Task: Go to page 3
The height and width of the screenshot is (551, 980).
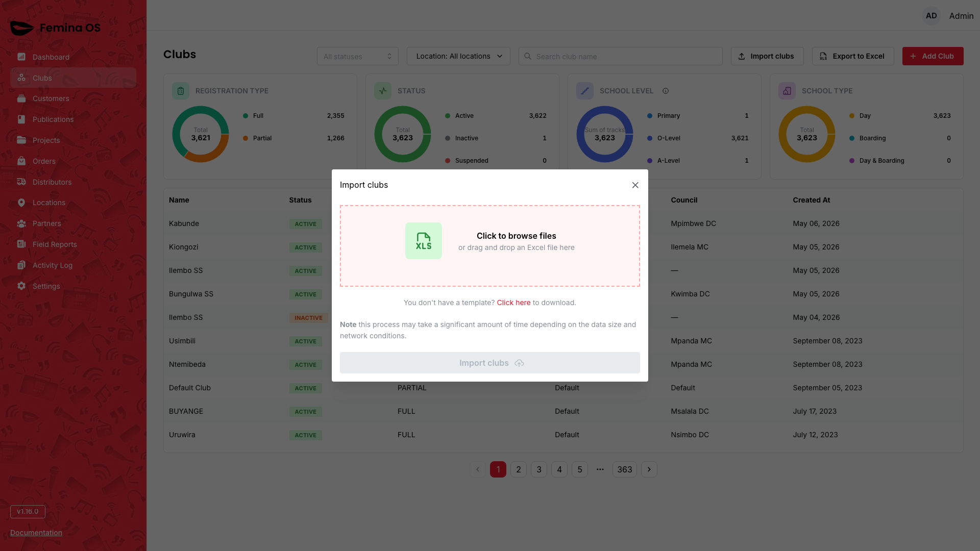Action: click(539, 469)
